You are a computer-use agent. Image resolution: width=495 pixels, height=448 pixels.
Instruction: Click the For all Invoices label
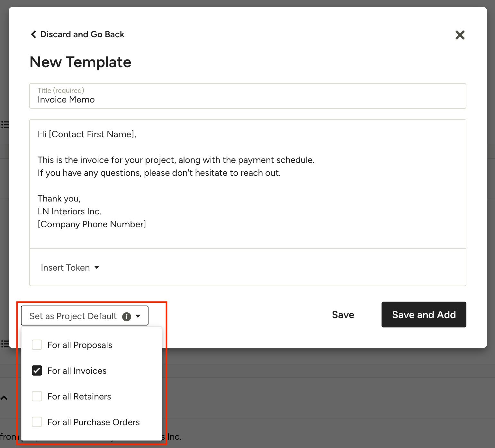[x=77, y=371]
